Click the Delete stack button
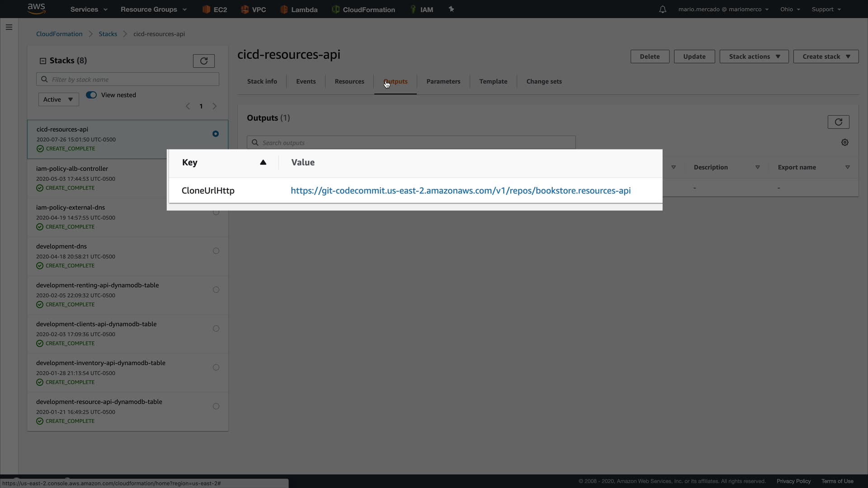Screen dimensions: 868x488 coord(649,56)
